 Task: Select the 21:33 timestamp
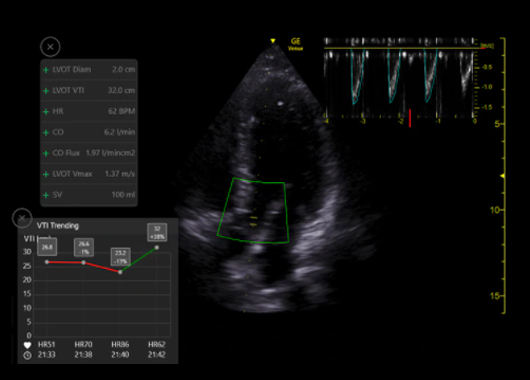click(47, 355)
